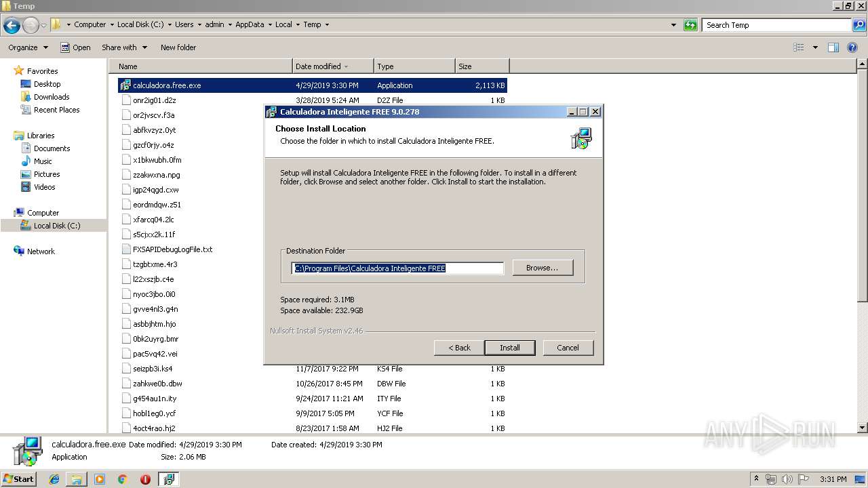Click the installer icon in the dialog header
868x488 pixels.
(x=581, y=138)
